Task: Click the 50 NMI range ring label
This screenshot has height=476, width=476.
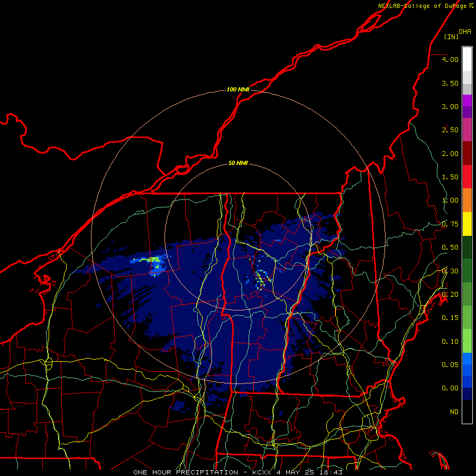Action: point(239,163)
